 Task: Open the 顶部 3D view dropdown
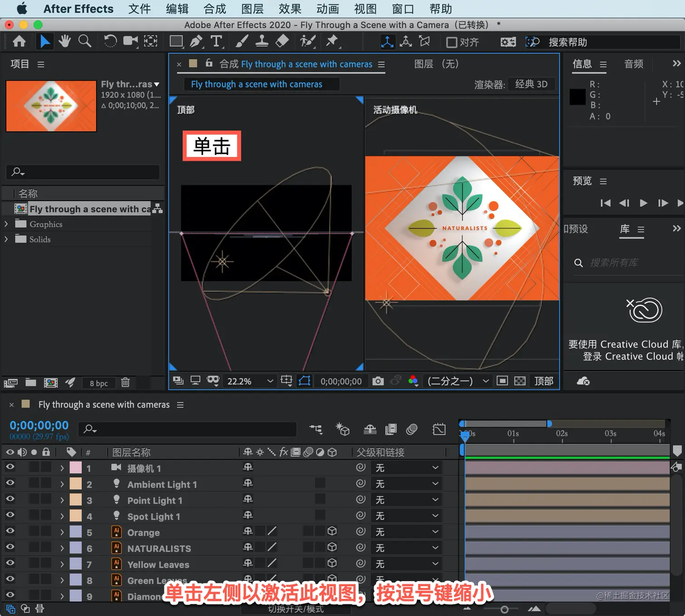pyautogui.click(x=544, y=381)
